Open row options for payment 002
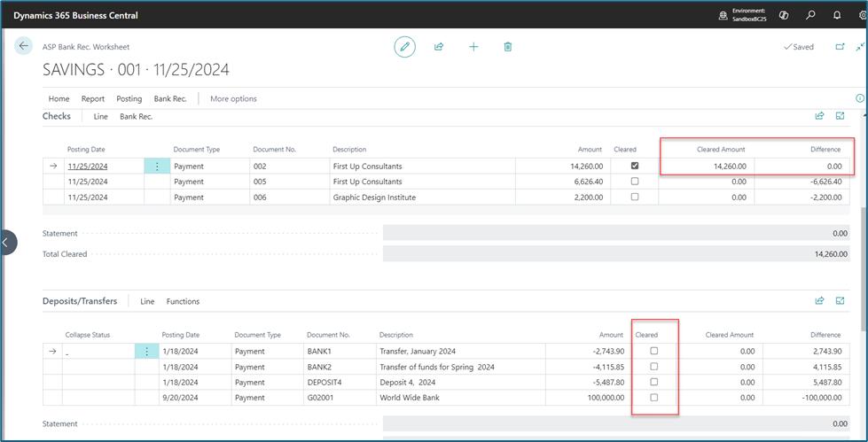This screenshot has height=442, width=868. point(157,166)
